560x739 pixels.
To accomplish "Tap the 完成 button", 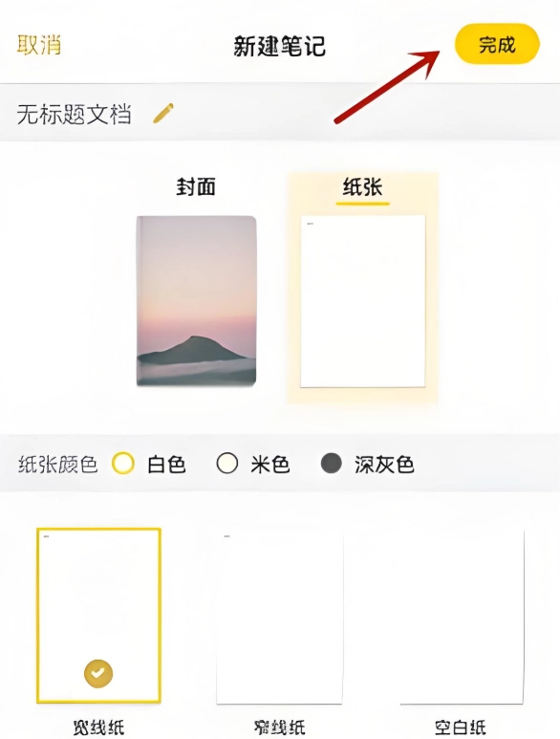I will click(x=497, y=44).
